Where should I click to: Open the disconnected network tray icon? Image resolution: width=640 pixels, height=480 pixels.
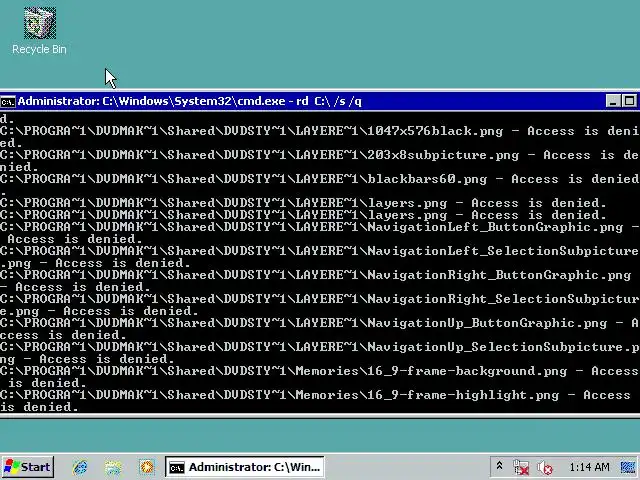521,467
